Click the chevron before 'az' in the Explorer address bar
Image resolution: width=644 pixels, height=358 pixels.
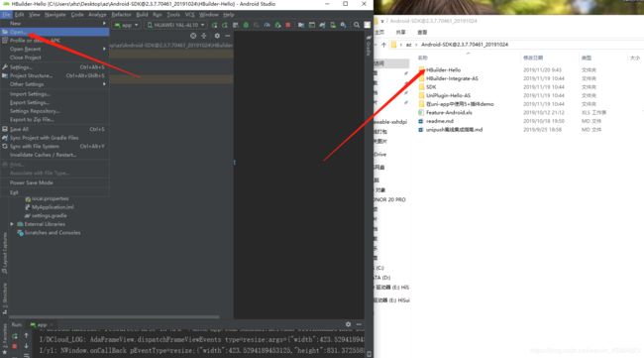401,45
